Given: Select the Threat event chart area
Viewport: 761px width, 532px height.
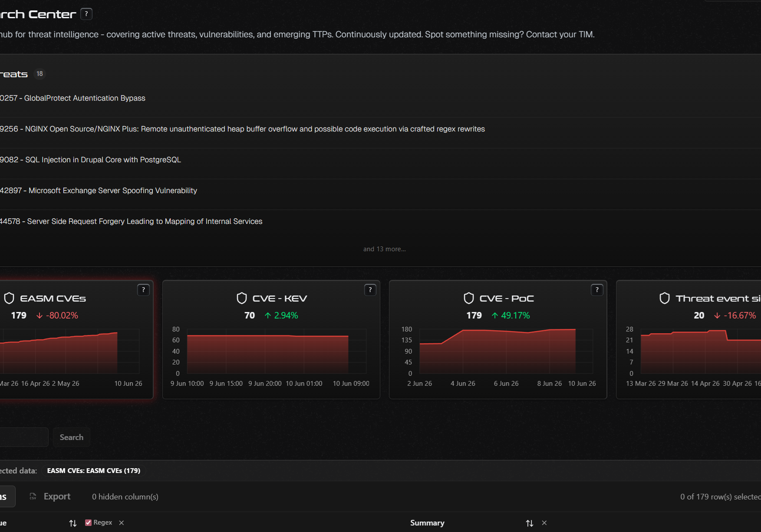Looking at the screenshot, I should pyautogui.click(x=701, y=351).
